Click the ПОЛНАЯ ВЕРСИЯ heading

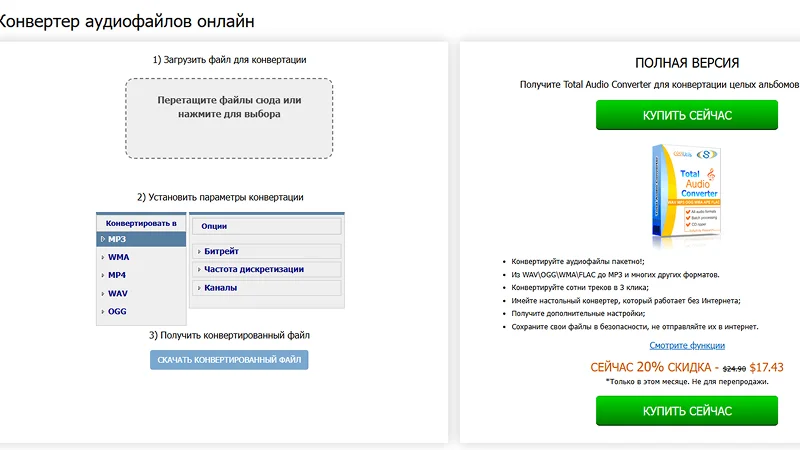tap(687, 63)
